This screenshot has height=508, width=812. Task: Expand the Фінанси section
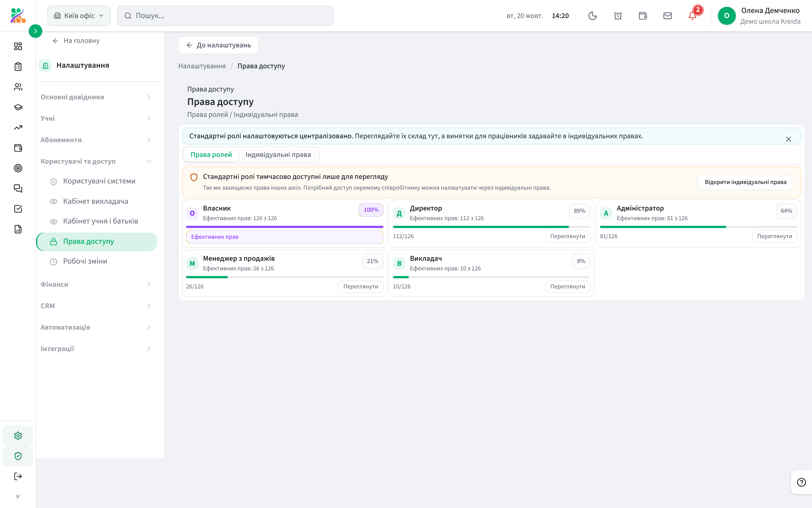click(x=96, y=284)
